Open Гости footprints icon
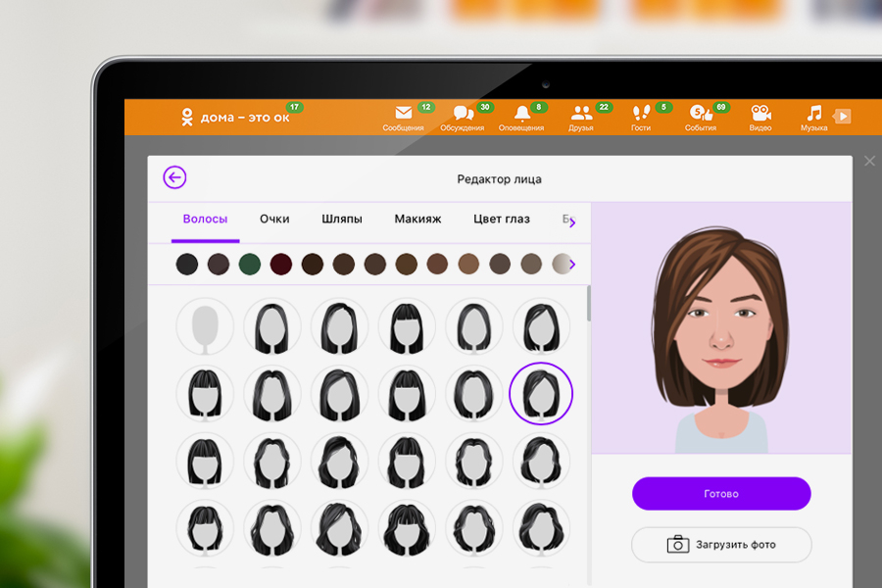 641,113
